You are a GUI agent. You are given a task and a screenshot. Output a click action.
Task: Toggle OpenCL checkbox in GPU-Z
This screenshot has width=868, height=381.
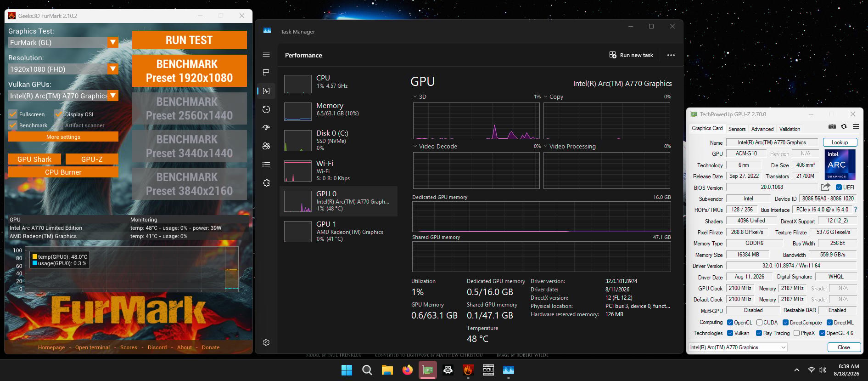730,322
